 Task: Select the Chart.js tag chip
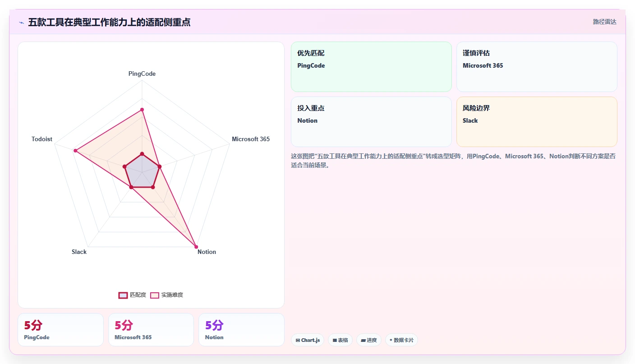pyautogui.click(x=308, y=340)
